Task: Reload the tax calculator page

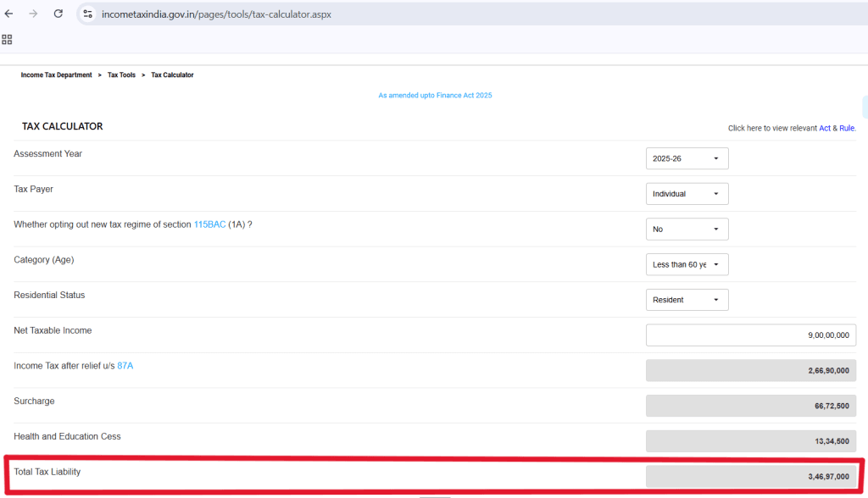Action: tap(58, 14)
